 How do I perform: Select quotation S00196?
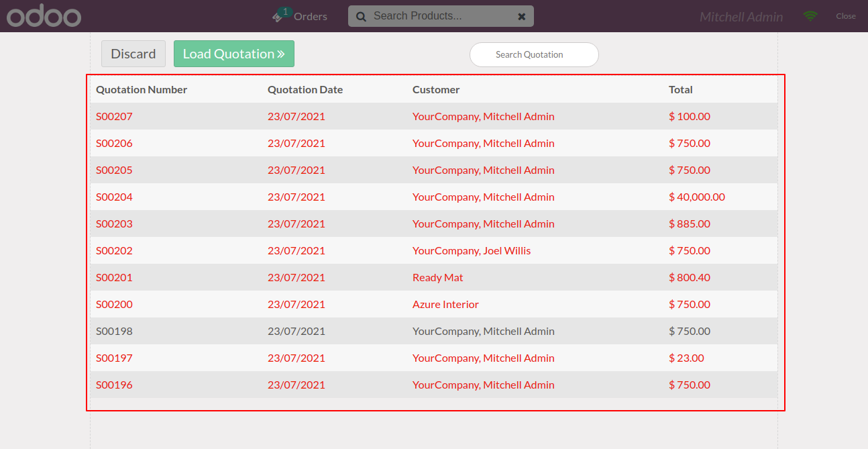click(434, 385)
